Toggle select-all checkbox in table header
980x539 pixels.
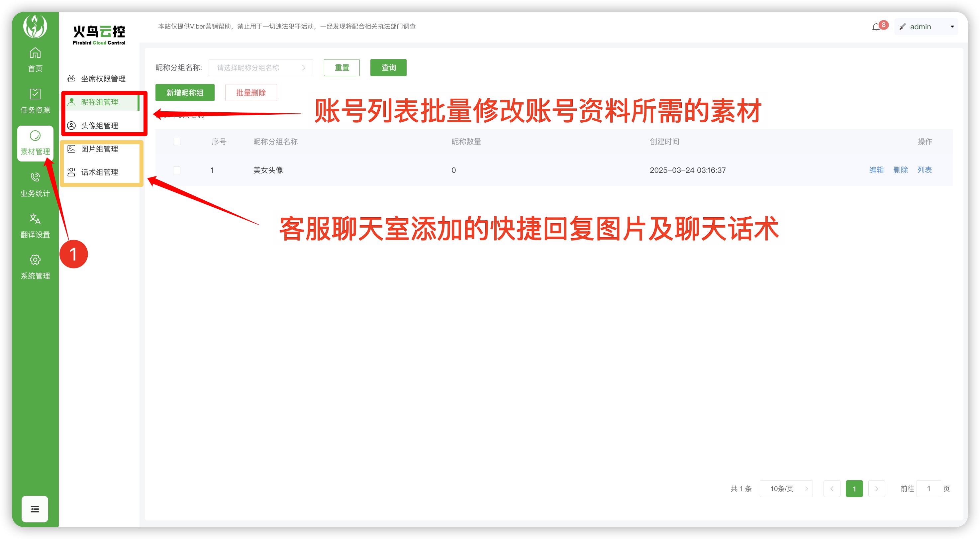[x=176, y=142]
